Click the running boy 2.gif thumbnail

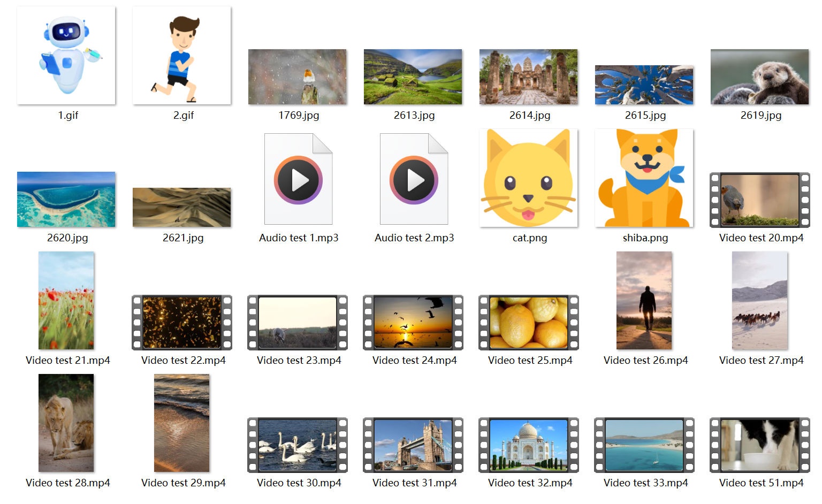(182, 56)
